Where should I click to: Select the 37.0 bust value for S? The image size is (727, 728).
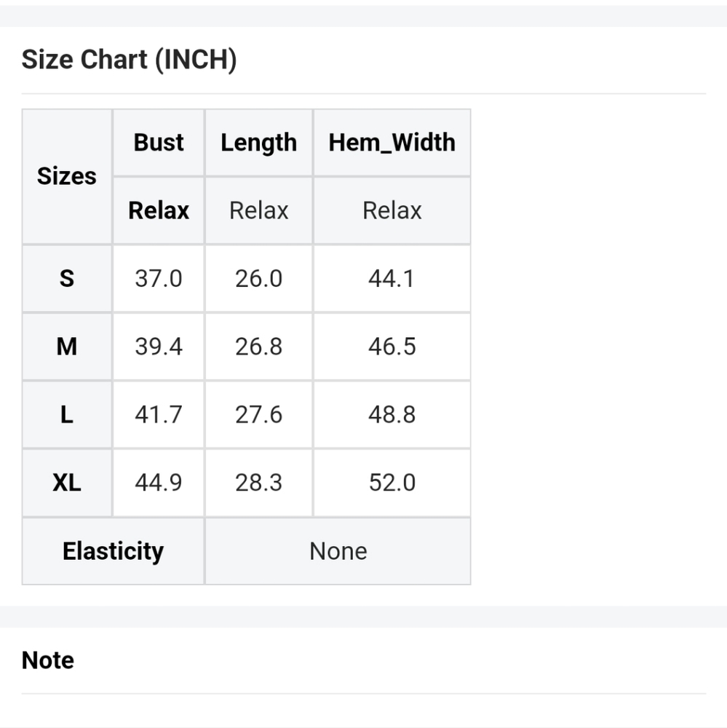pyautogui.click(x=159, y=278)
